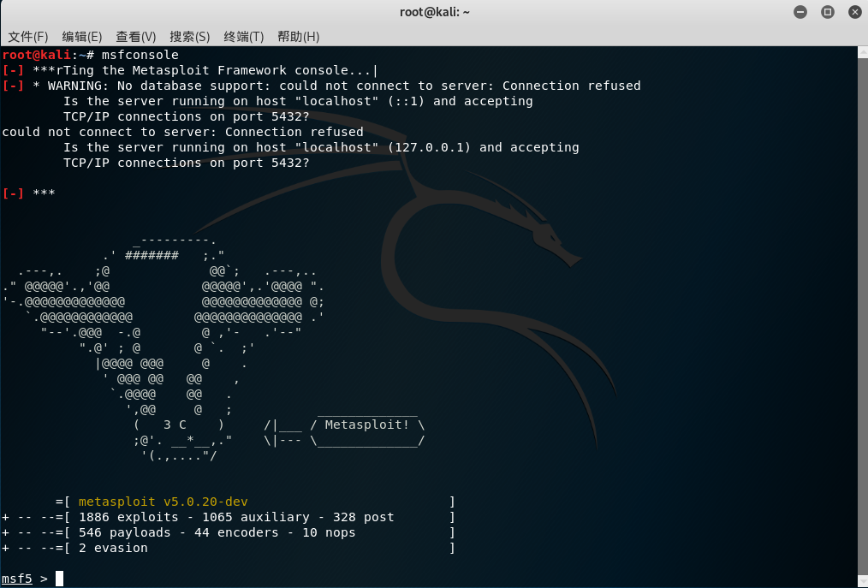The height and width of the screenshot is (588, 868).
Task: Click the window title 'root@kali: ~'
Action: coord(435,12)
